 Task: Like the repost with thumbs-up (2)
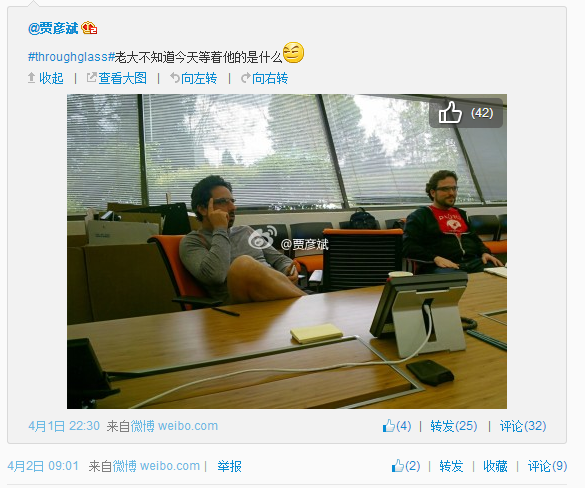tap(406, 466)
